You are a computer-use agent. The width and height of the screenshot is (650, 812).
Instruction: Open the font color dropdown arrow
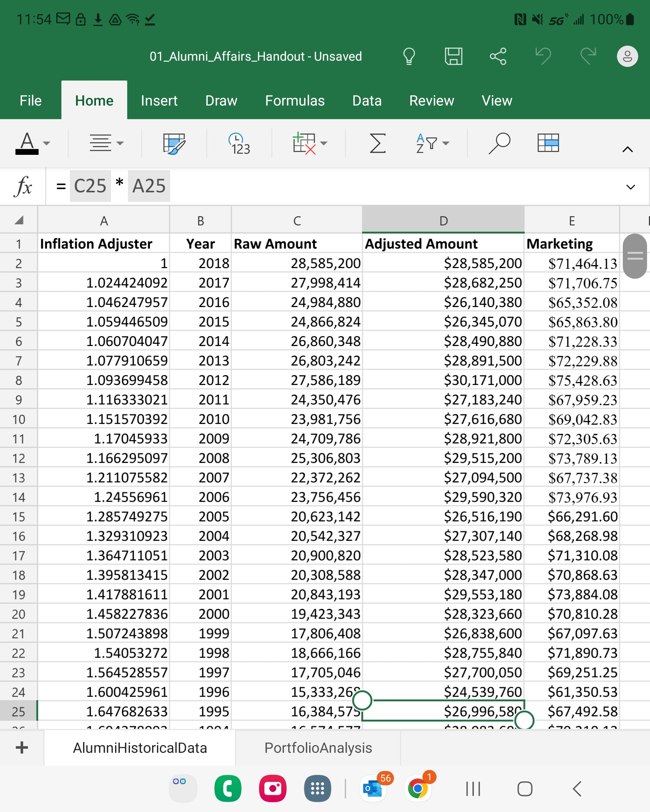coord(46,143)
